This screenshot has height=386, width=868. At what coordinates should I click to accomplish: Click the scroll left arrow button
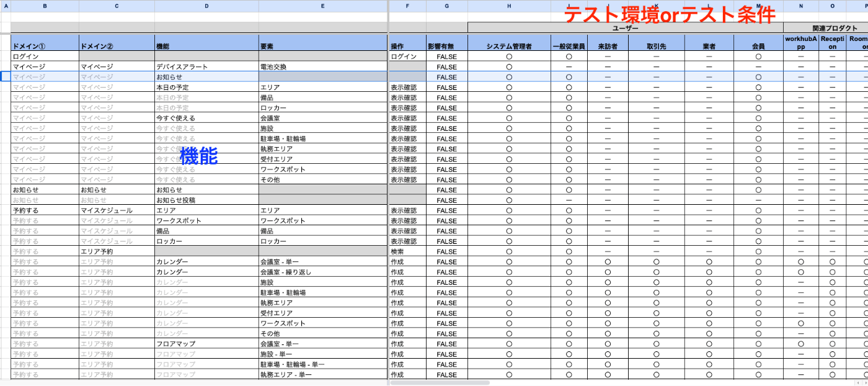(857, 383)
